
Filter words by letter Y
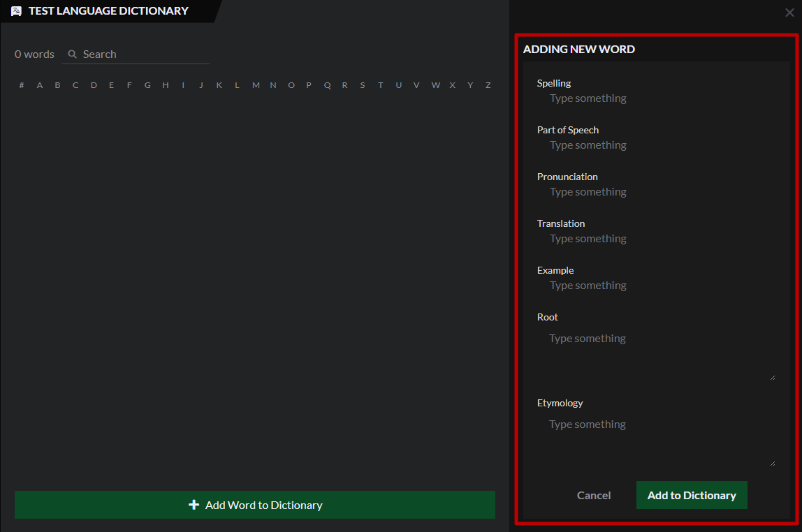[x=470, y=85]
